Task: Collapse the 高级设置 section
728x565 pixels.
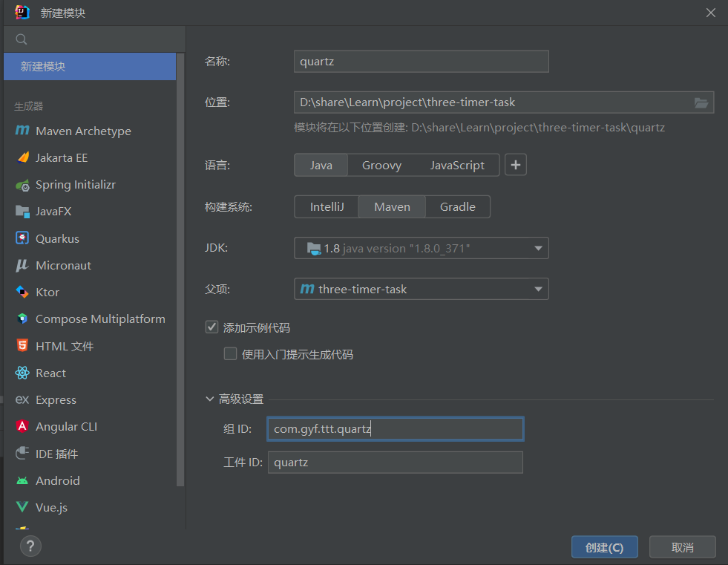Action: 210,399
